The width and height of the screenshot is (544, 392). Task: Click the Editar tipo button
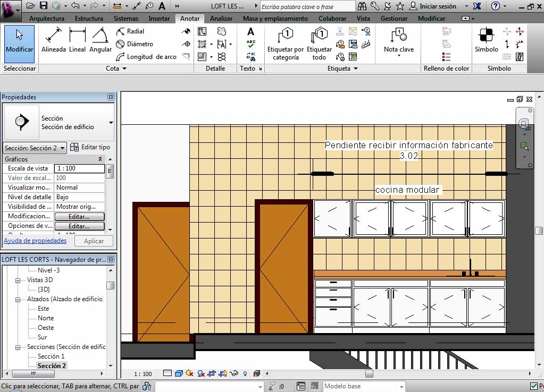[90, 147]
